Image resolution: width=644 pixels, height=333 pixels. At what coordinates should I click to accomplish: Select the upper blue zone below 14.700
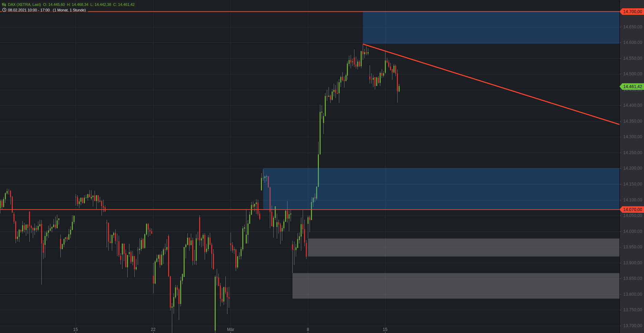(490, 28)
